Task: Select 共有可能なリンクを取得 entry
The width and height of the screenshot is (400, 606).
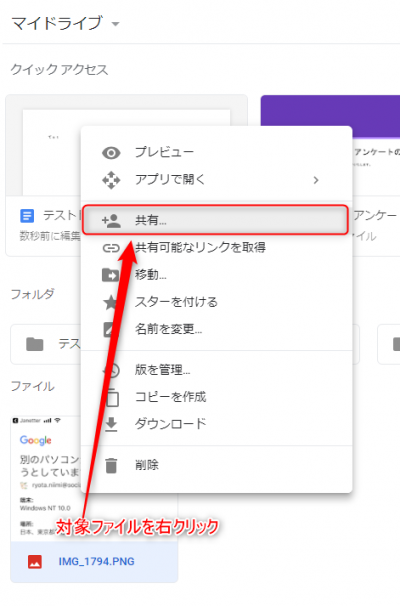Action: [x=216, y=248]
